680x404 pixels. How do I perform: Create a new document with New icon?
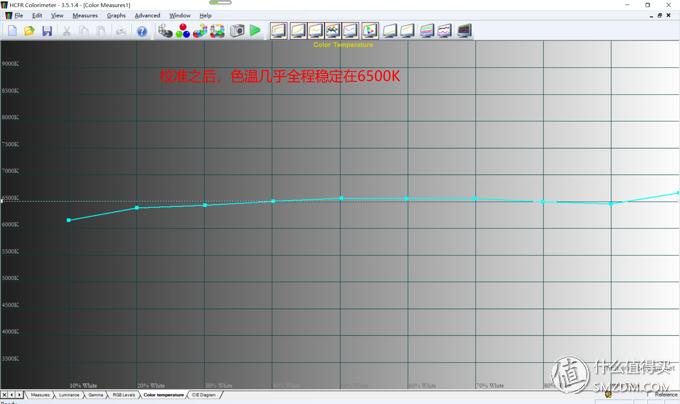(12, 31)
